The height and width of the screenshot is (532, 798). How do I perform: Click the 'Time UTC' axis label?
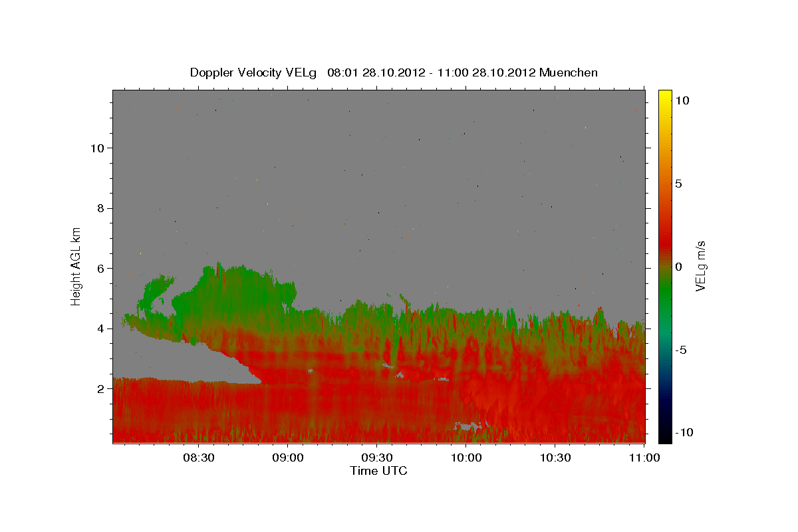click(x=378, y=471)
